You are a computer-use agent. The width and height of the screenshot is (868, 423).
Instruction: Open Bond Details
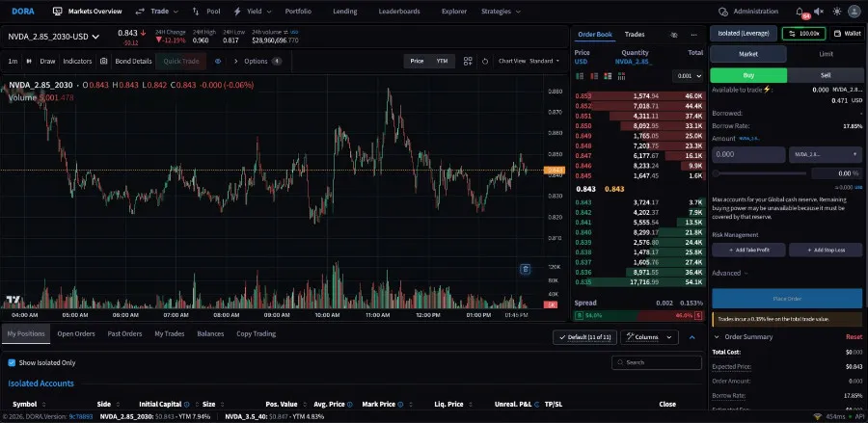pyautogui.click(x=133, y=62)
